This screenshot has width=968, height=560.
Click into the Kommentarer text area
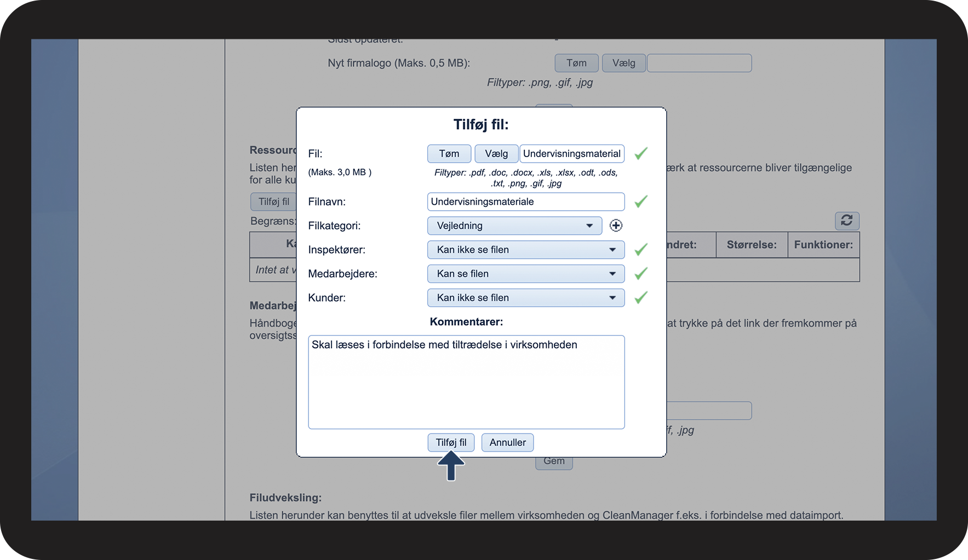pyautogui.click(x=466, y=382)
